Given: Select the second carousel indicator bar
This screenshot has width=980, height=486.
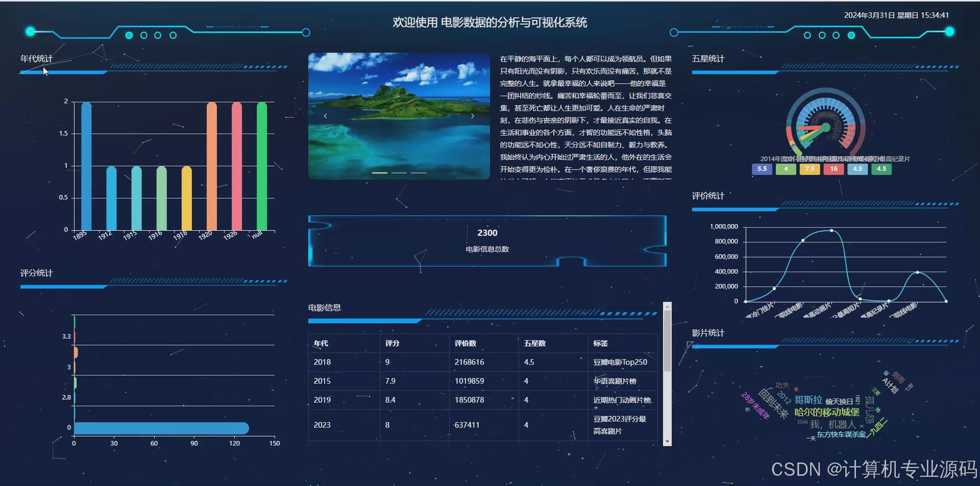Looking at the screenshot, I should pos(399,173).
